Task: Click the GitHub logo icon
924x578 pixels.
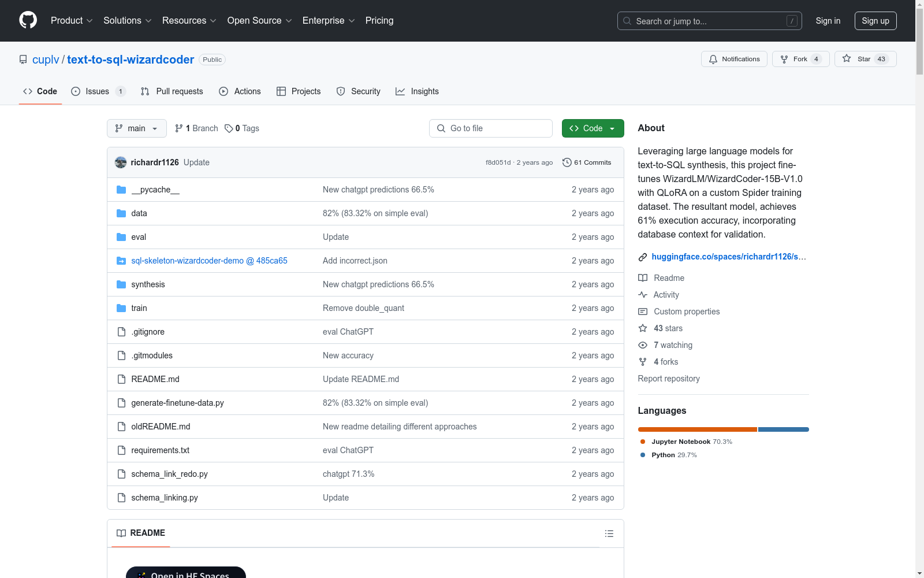Action: [28, 20]
